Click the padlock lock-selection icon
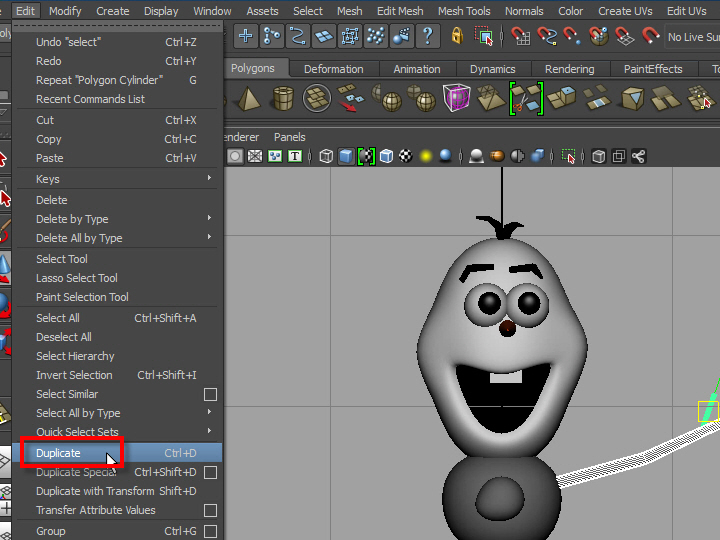 (457, 37)
